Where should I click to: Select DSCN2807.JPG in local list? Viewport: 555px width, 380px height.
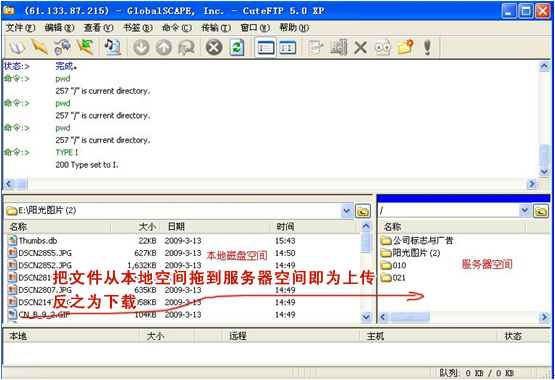pyautogui.click(x=45, y=290)
